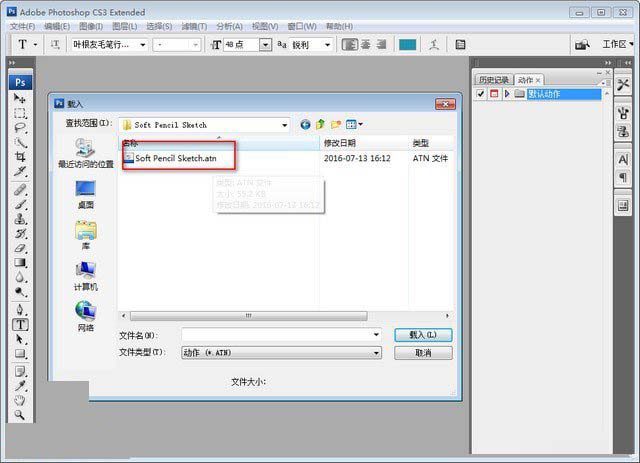Screen dimensions: 640x463
Task: Select the Pen tool
Action: (20, 309)
